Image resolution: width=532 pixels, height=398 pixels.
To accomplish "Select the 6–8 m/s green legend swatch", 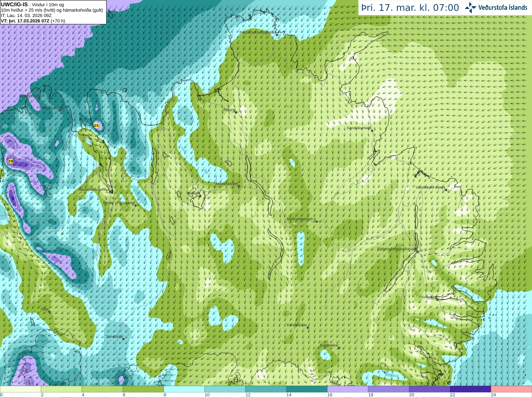I will click(x=143, y=389).
